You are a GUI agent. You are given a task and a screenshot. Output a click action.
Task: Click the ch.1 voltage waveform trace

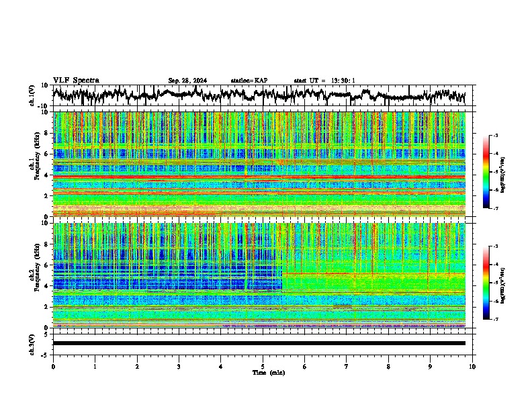[x=259, y=95]
